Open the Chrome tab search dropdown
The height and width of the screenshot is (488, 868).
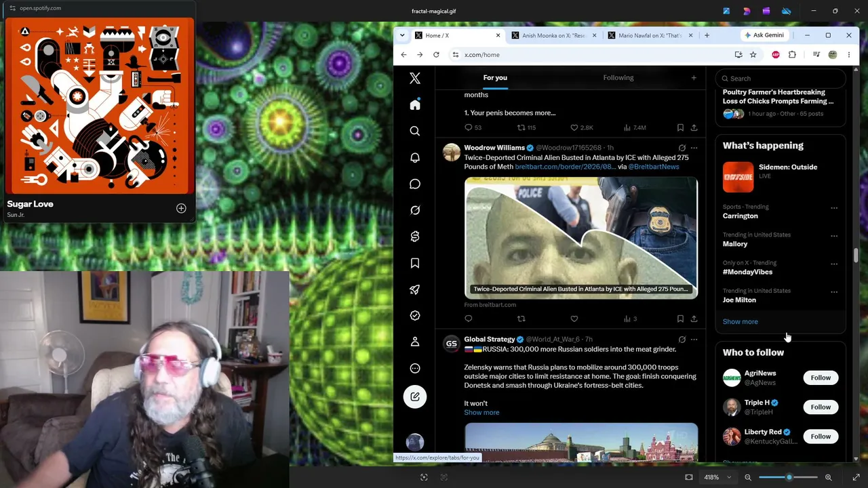[402, 35]
